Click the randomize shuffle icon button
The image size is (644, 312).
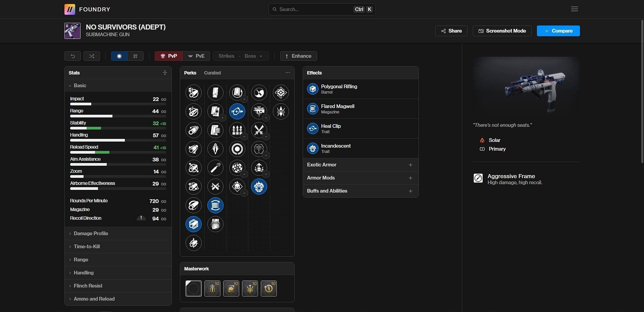92,56
